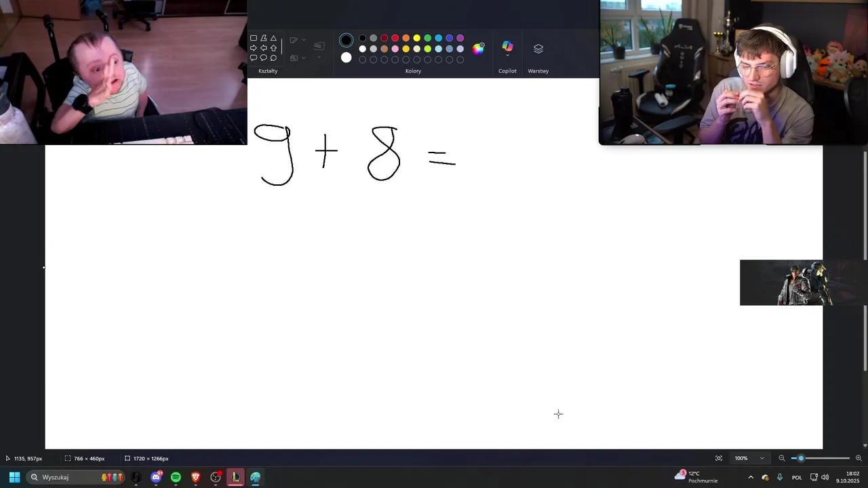Pick the lime palette swatch
This screenshot has height=488, width=868.
428,49
